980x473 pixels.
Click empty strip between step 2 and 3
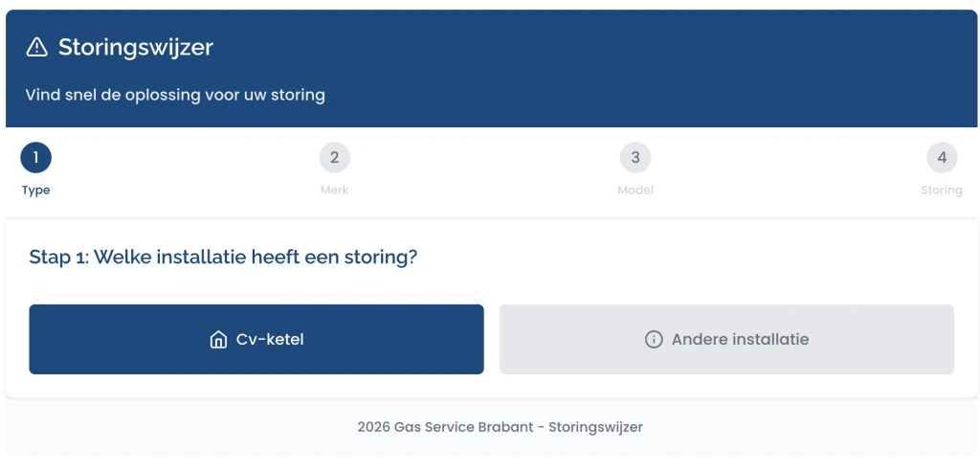(484, 170)
